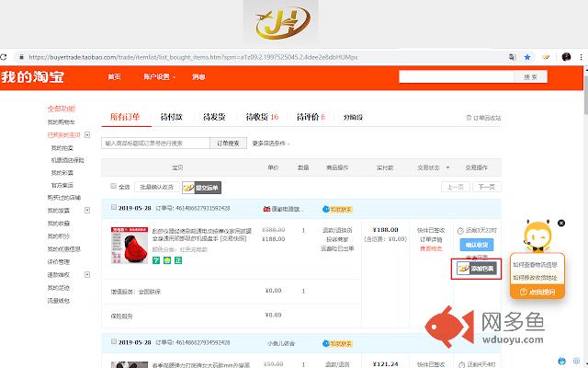Click the green 7-day return badge under product

click(156, 260)
